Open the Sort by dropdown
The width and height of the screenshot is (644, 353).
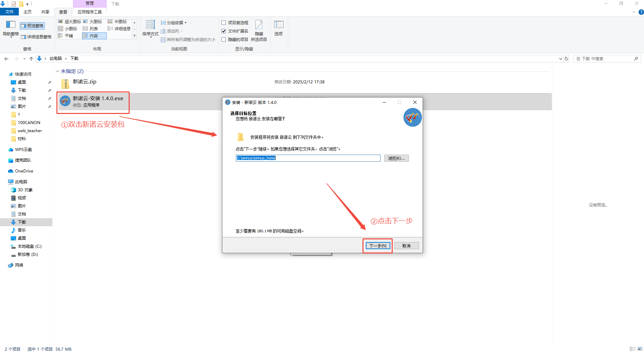coord(150,29)
